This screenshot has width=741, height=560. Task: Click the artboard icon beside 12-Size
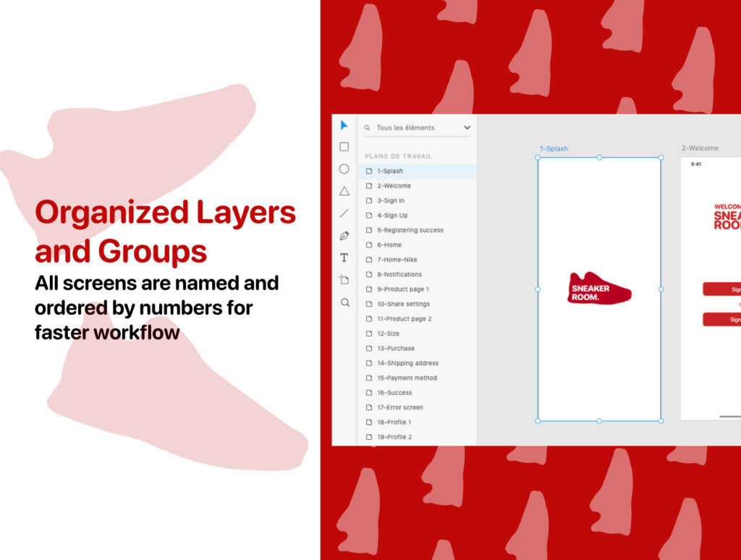369,333
